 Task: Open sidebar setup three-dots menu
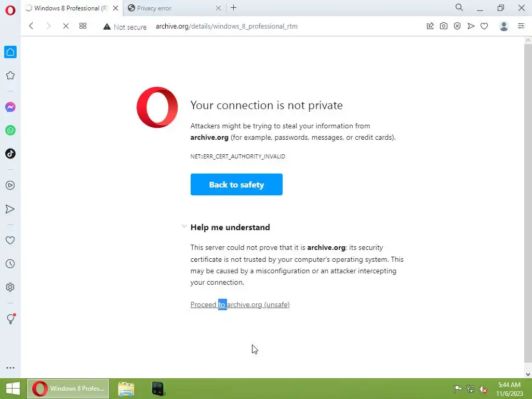tap(10, 368)
